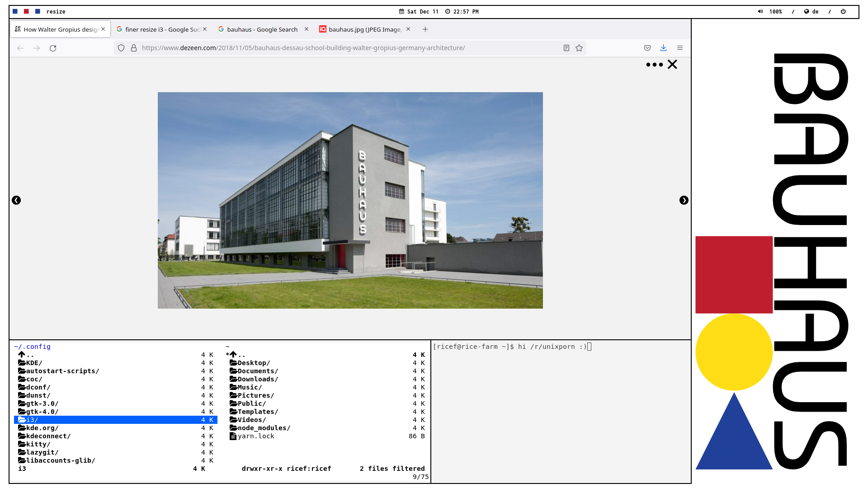
Task: Switch to the 'bauhaus - Google Search' tab
Action: [262, 29]
